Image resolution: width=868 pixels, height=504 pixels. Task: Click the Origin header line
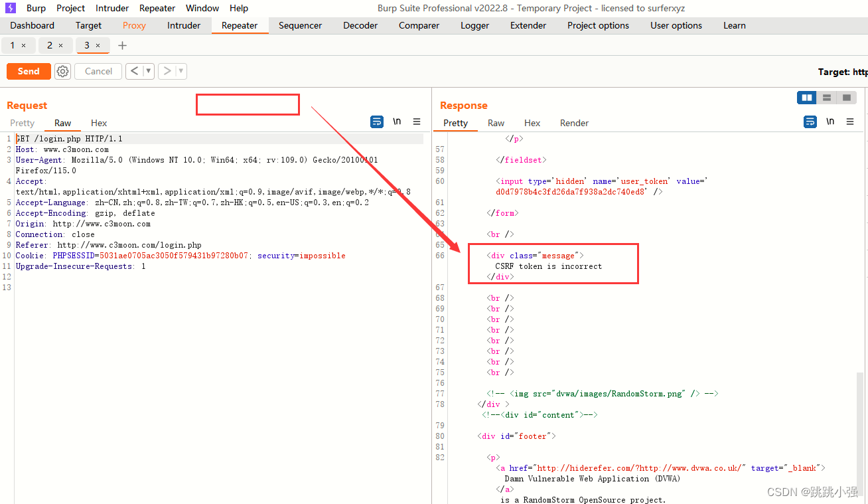84,224
